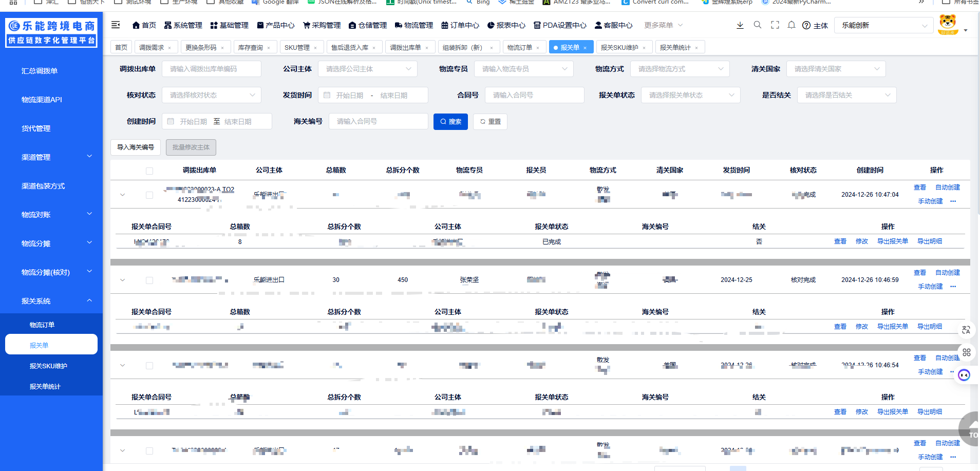
Task: Check the checkbox on 张荣坚's row
Action: 149,280
